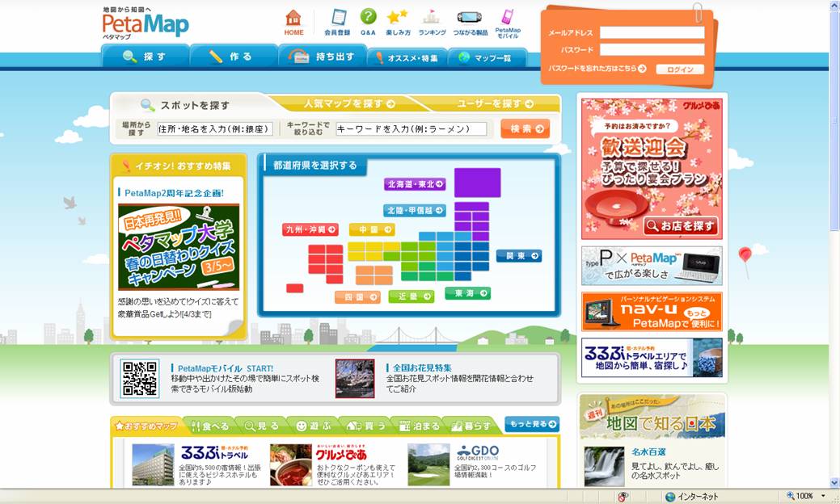Select the 近畿 region button
840x504 pixels.
[x=411, y=296]
